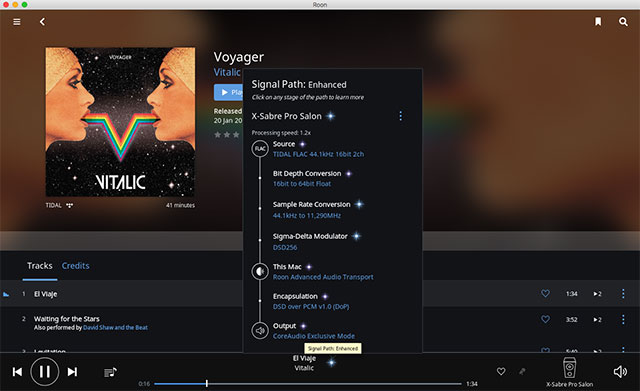The height and width of the screenshot is (391, 640).
Task: Click the signal quality star beside X-Sabre Pro Salon
Action: coord(331,116)
